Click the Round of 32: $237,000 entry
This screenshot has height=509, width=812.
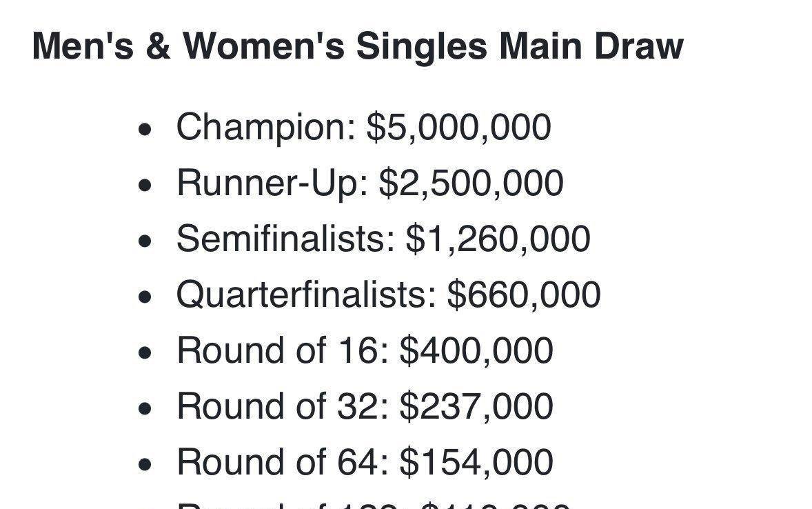pos(365,406)
